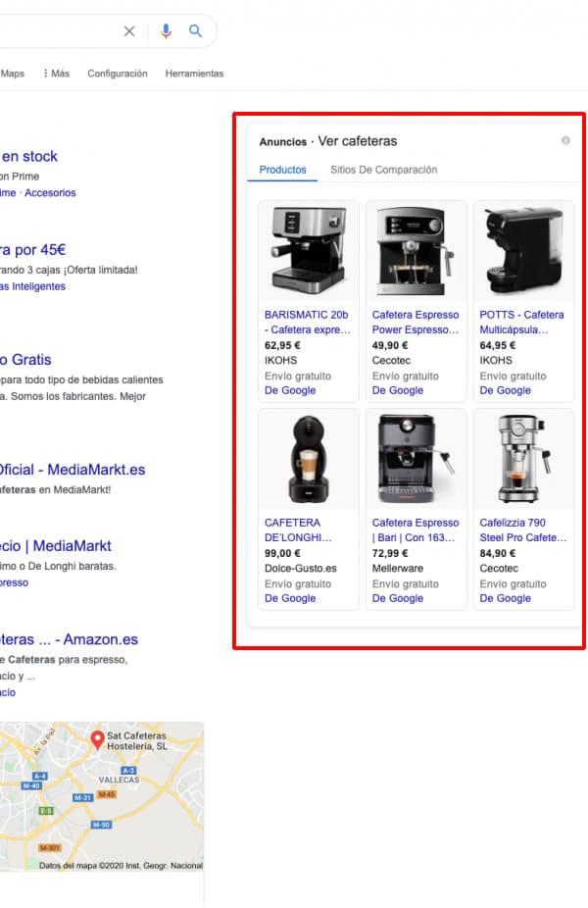Open the ads info icon beside Ver cafeteras
This screenshot has width=588, height=908.
pyautogui.click(x=565, y=140)
